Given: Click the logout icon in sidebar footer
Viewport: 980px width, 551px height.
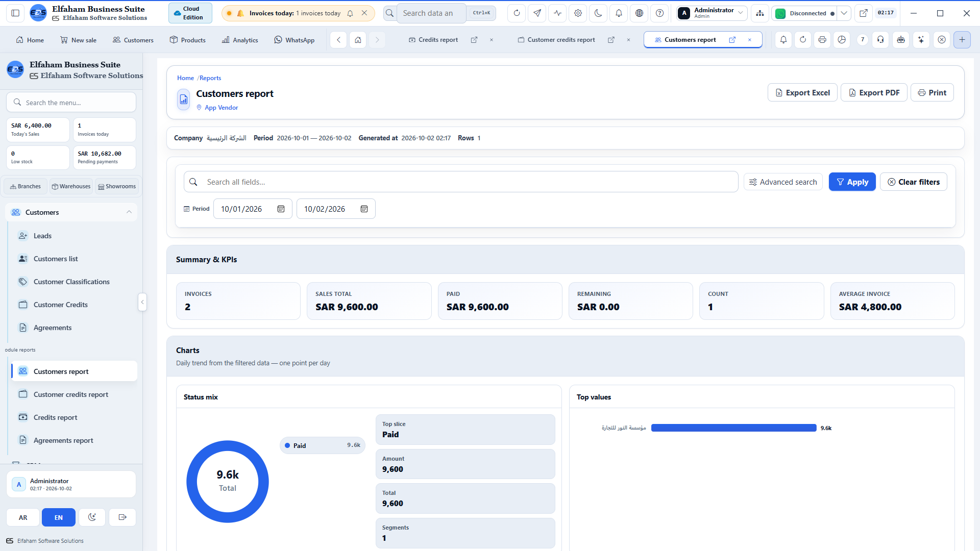Looking at the screenshot, I should tap(122, 517).
